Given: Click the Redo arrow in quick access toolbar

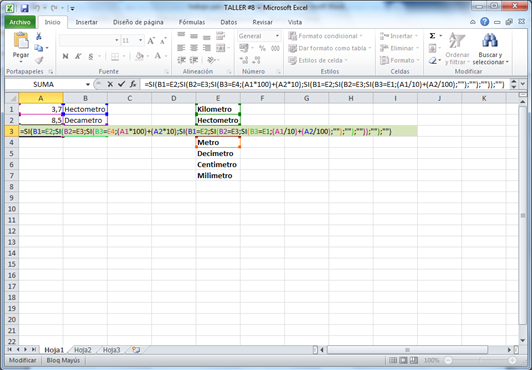Looking at the screenshot, I should (54, 8).
